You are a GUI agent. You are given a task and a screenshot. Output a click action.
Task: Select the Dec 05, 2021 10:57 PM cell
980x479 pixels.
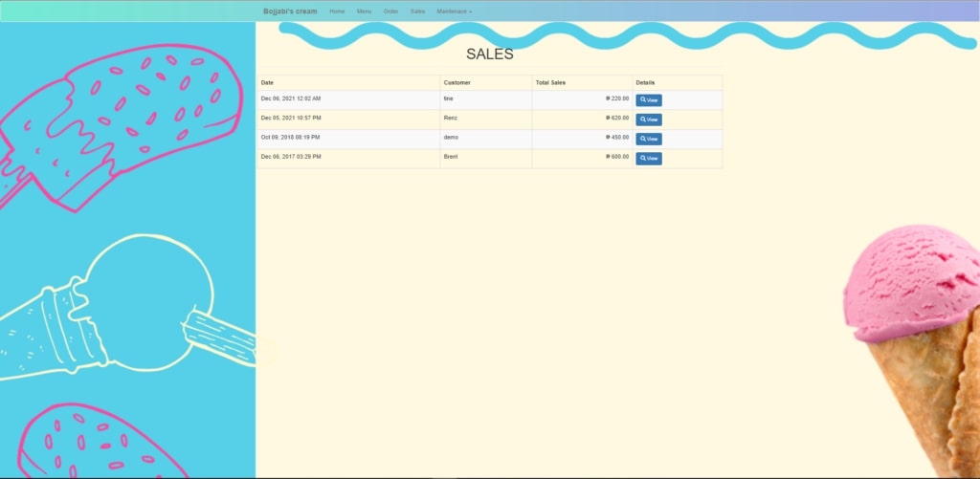coord(291,118)
